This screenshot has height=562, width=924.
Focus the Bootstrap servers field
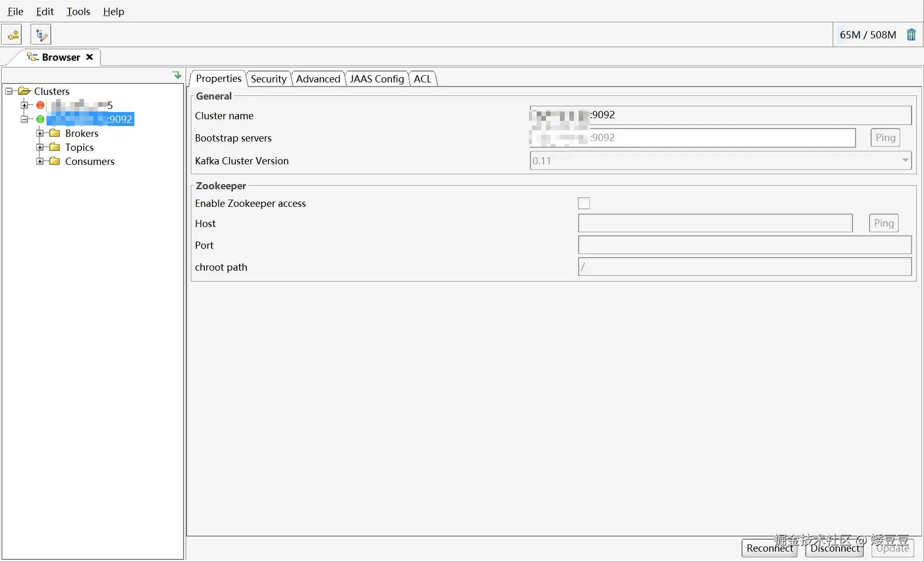pyautogui.click(x=692, y=138)
